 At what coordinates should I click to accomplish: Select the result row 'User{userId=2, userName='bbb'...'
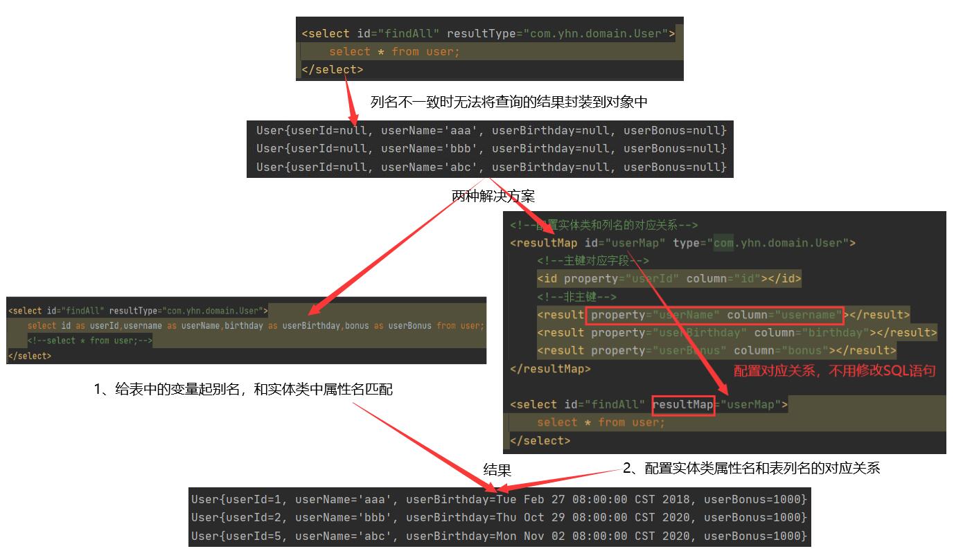click(x=499, y=517)
